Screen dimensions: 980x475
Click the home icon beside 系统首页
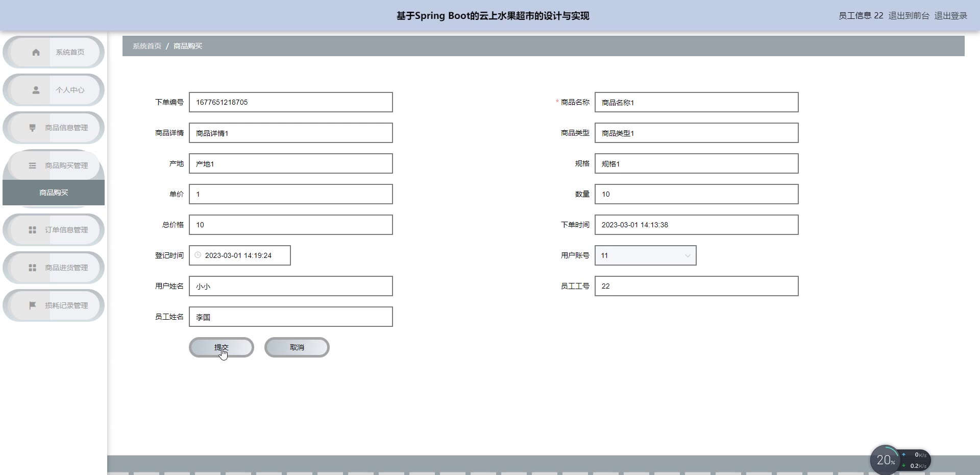[36, 52]
